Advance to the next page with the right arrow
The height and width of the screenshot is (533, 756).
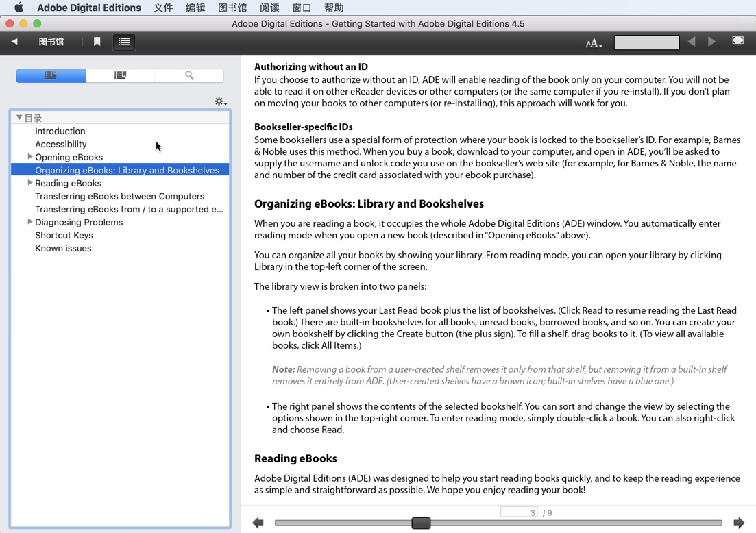(712, 41)
